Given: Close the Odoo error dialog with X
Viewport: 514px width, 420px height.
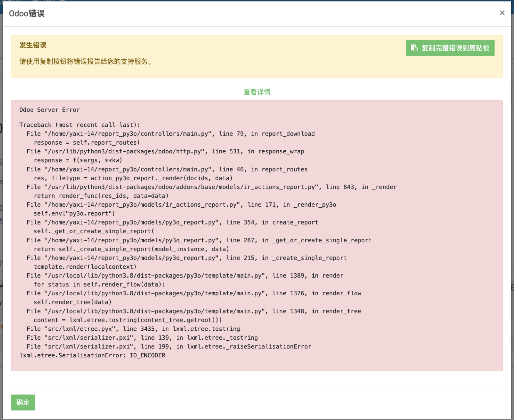Looking at the screenshot, I should click(x=502, y=13).
